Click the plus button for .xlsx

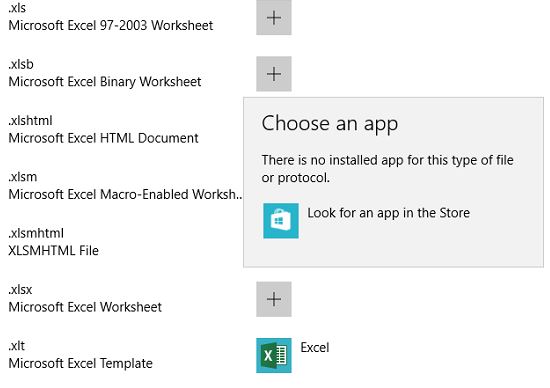click(274, 299)
